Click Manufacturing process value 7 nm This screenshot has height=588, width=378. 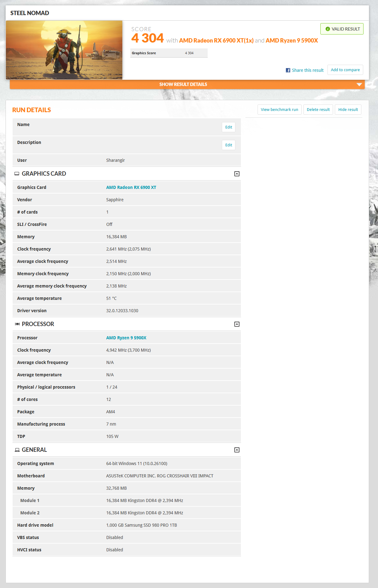pos(111,424)
